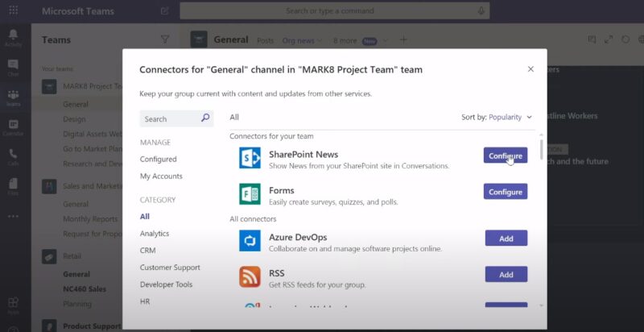Click the General channel avatar in header
The image size is (644, 332).
[x=199, y=39]
